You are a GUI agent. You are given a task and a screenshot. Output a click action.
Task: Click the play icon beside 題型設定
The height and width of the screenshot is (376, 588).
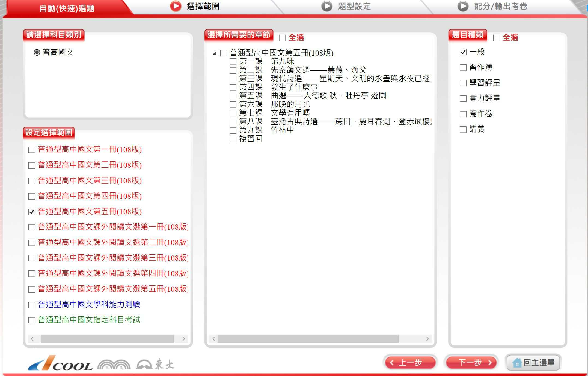[327, 6]
